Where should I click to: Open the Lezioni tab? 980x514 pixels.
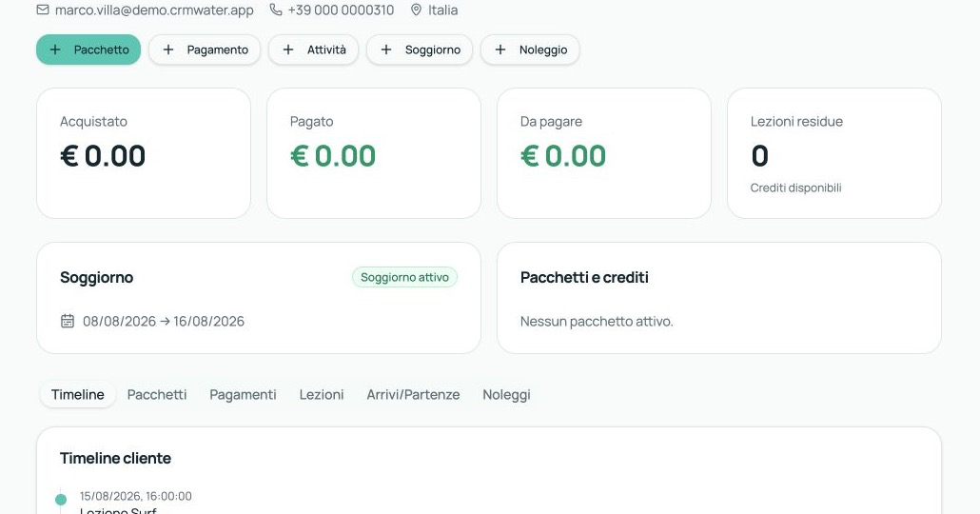322,395
